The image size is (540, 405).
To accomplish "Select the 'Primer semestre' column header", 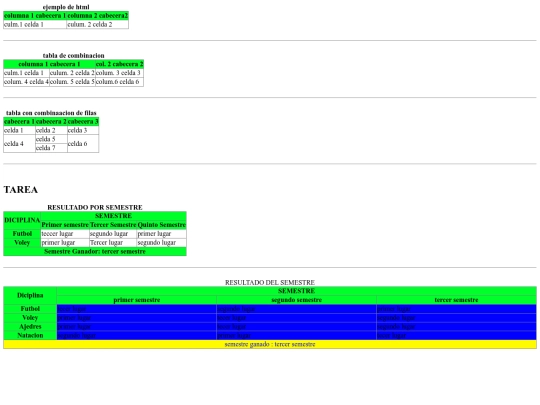I will [x=65, y=225].
